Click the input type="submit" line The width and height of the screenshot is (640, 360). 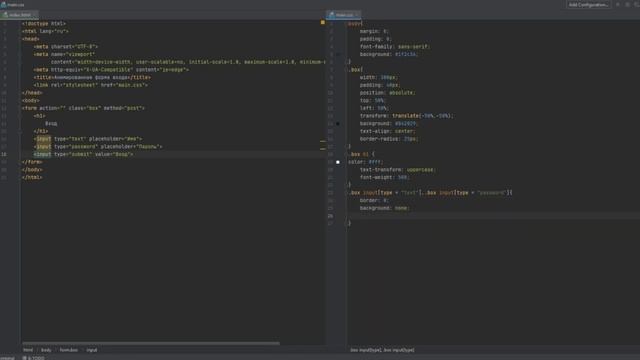(x=84, y=154)
